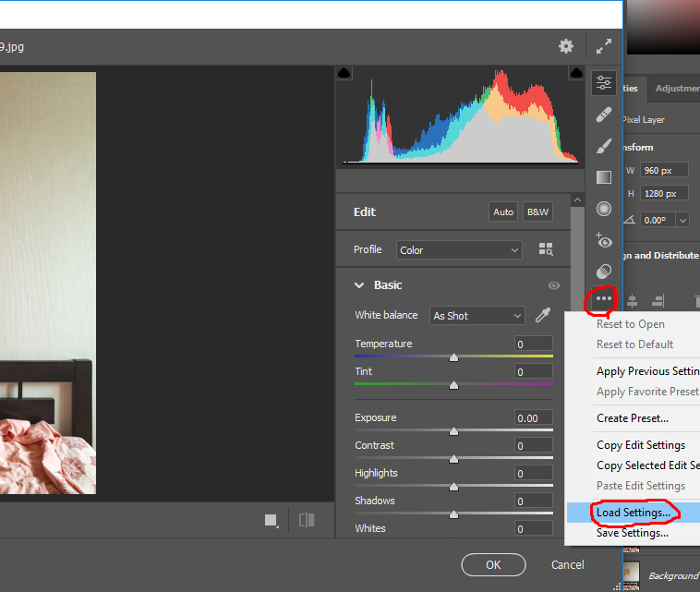Image resolution: width=700 pixels, height=592 pixels.
Task: Click the Temperature slider handle
Action: point(453,356)
